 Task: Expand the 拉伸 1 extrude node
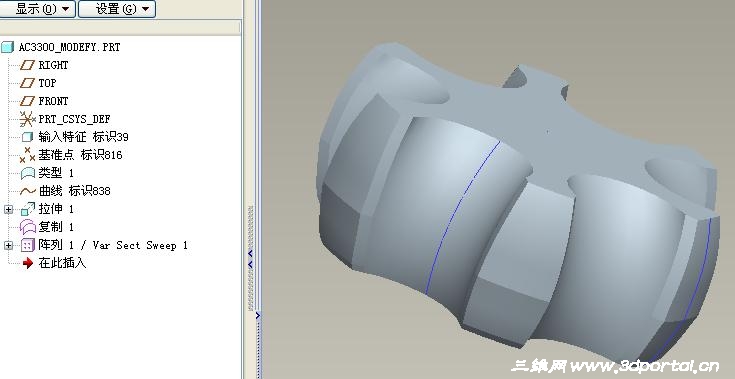tap(8, 209)
